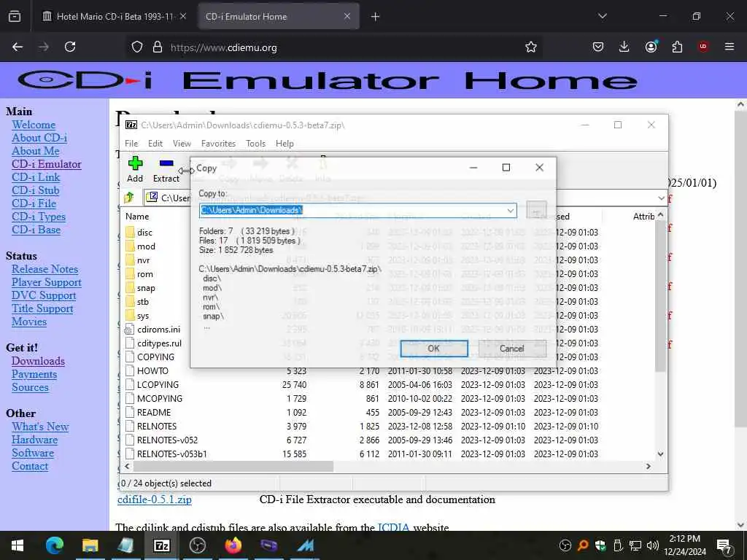Sort file list by the Name column

pyautogui.click(x=137, y=216)
